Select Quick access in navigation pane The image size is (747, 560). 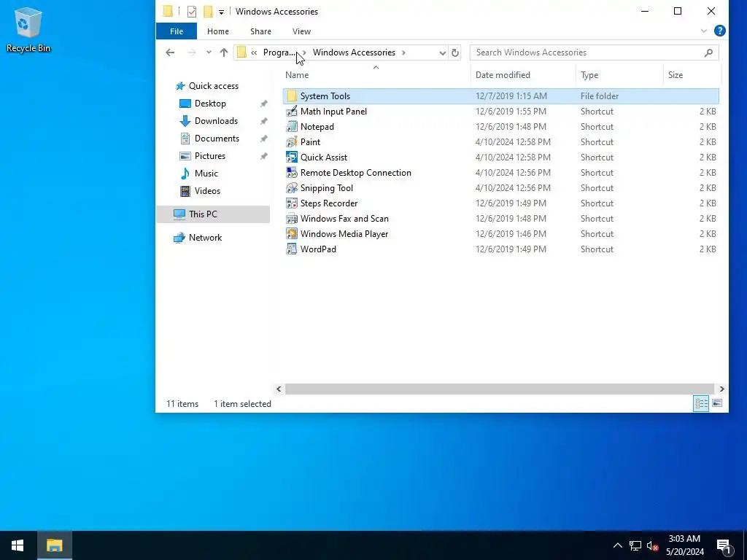click(x=214, y=86)
